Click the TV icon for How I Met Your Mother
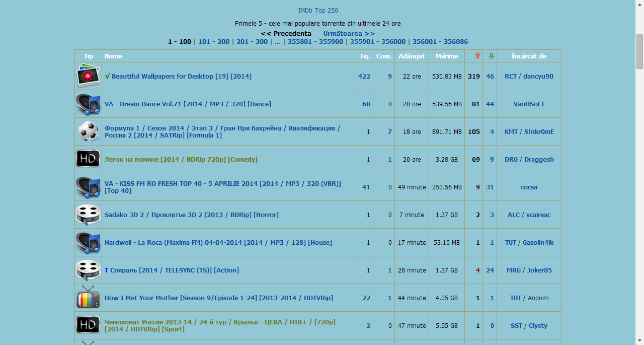Screen dimensions: 644x345 pyautogui.click(x=88, y=297)
